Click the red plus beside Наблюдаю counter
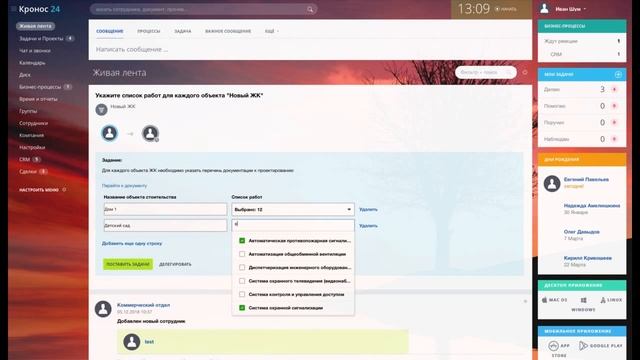This screenshot has width=640, height=360. [614, 139]
